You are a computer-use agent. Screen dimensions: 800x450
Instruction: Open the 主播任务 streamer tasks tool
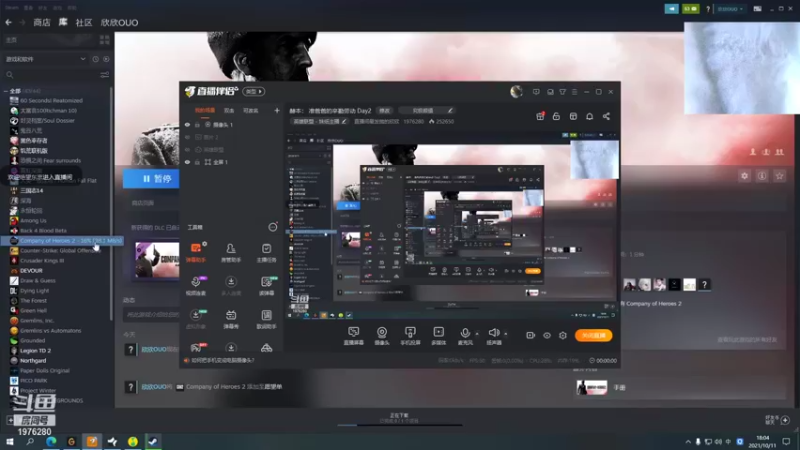pyautogui.click(x=266, y=253)
